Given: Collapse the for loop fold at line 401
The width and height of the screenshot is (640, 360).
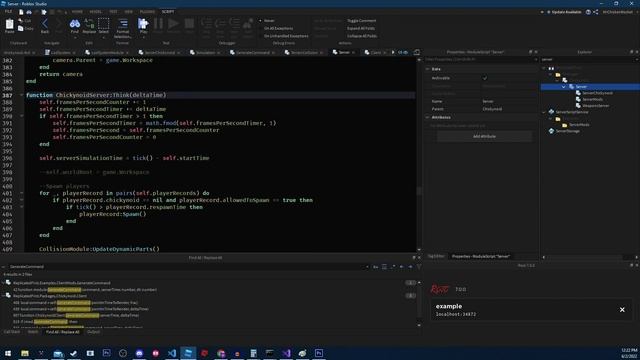Looking at the screenshot, I should click(22, 193).
